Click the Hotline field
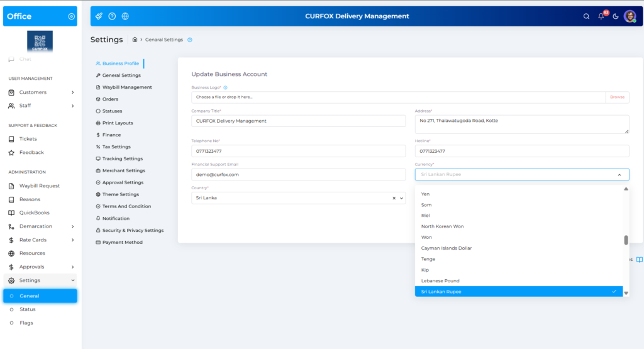644x349 pixels. [x=522, y=151]
